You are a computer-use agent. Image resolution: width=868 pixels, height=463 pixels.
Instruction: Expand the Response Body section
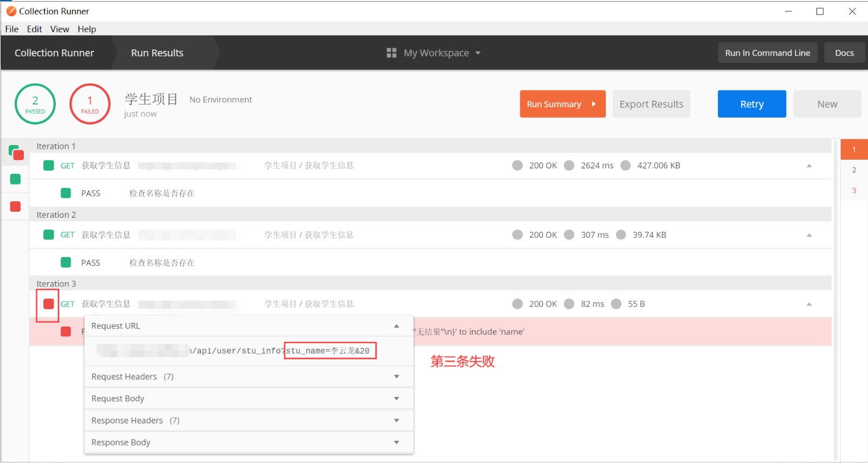[x=249, y=442]
